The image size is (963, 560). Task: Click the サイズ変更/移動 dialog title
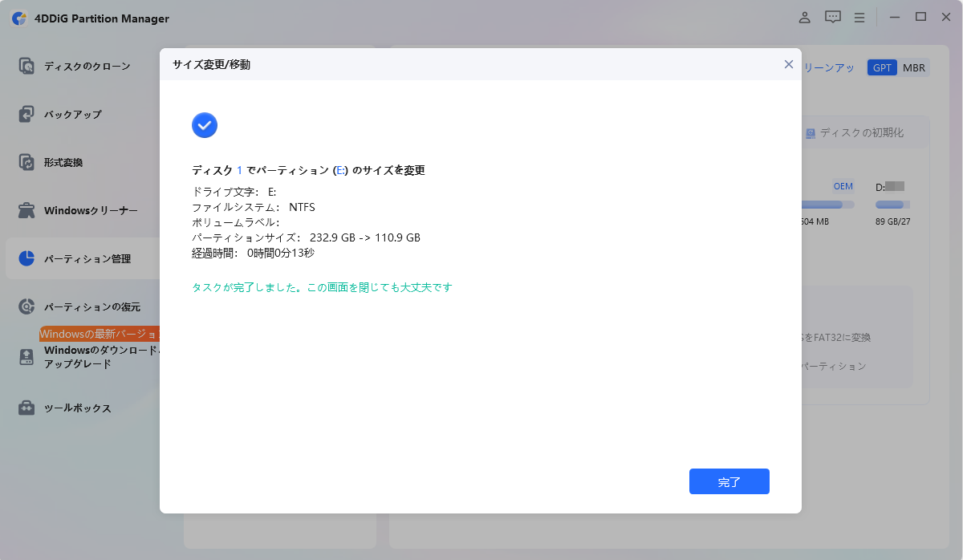click(211, 64)
